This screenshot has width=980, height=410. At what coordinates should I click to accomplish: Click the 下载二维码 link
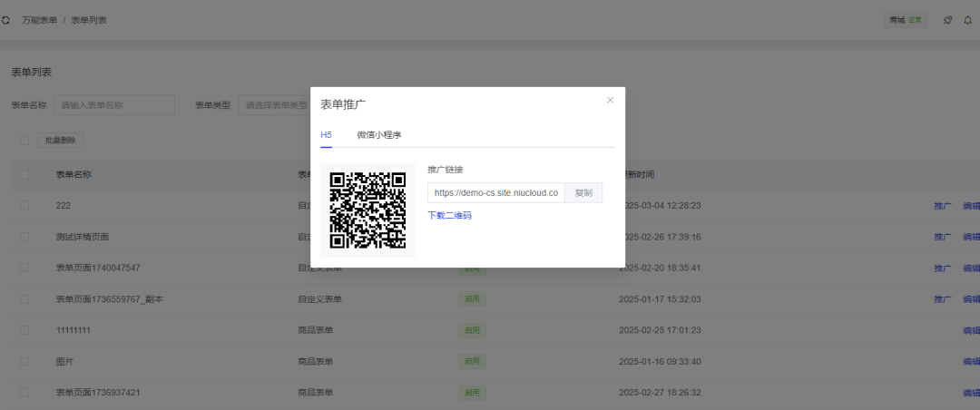[449, 216]
